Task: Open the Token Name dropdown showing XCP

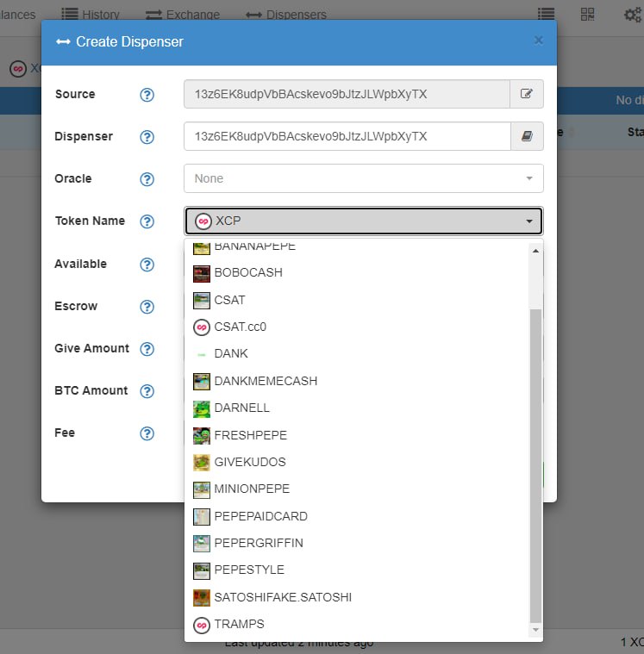Action: point(364,221)
